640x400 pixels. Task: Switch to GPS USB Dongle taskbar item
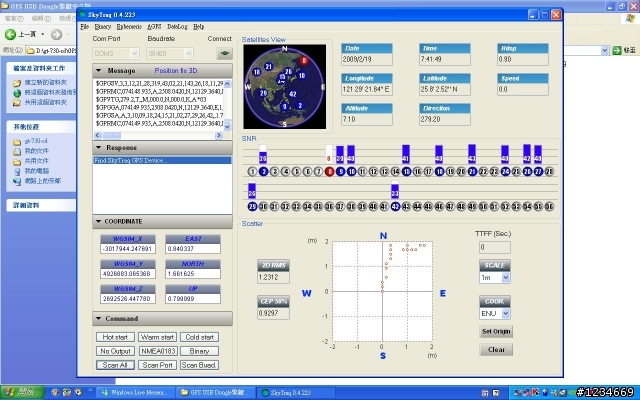pyautogui.click(x=216, y=393)
